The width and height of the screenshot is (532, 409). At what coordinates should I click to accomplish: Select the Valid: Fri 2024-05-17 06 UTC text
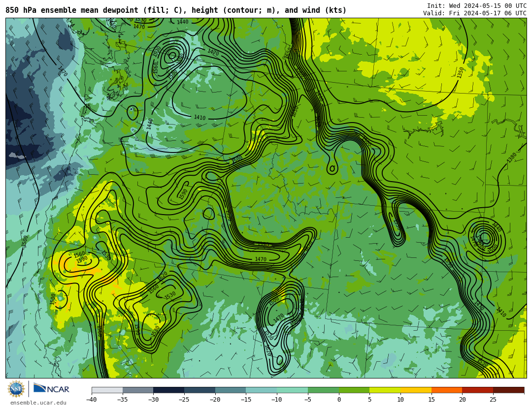click(x=475, y=13)
